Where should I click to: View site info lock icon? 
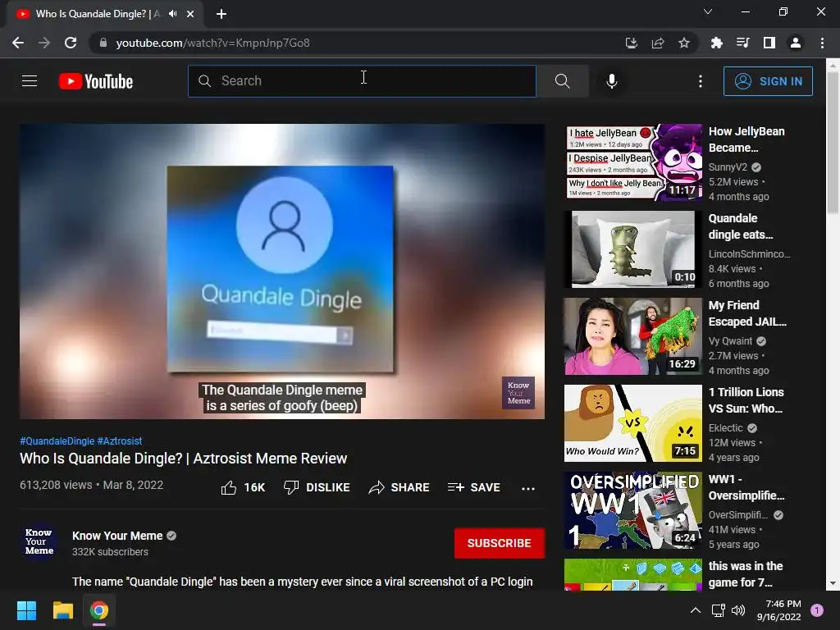(x=103, y=43)
